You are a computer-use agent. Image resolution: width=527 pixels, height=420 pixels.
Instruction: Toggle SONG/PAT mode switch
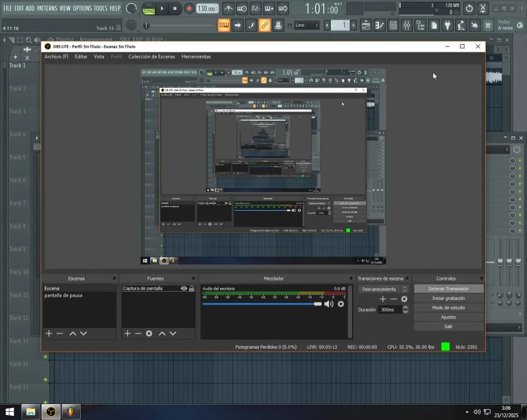click(149, 9)
